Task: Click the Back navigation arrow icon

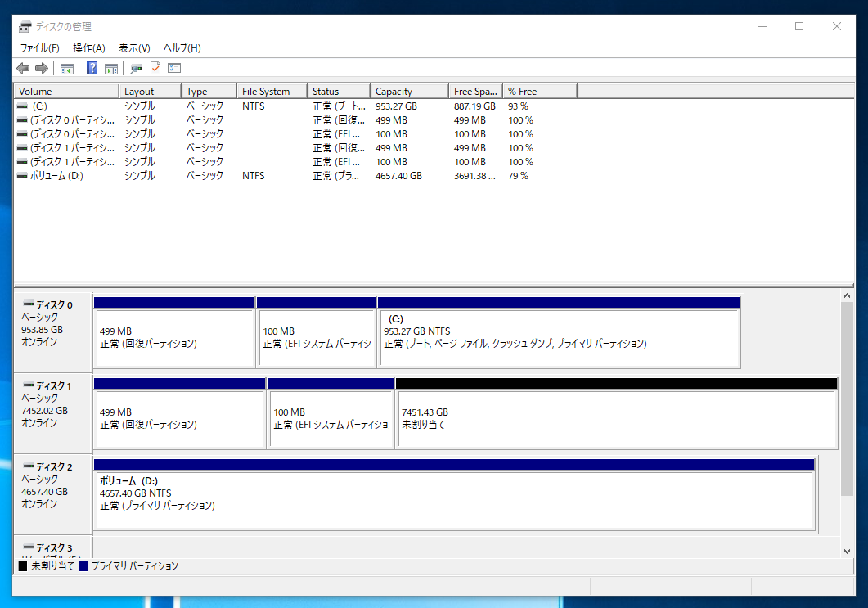Action: [22, 68]
